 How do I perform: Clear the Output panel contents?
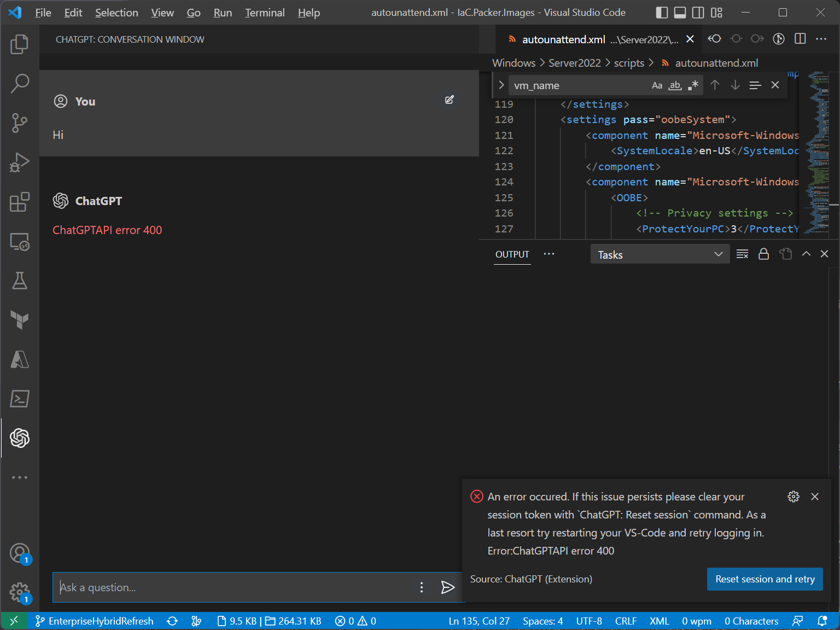coord(742,254)
